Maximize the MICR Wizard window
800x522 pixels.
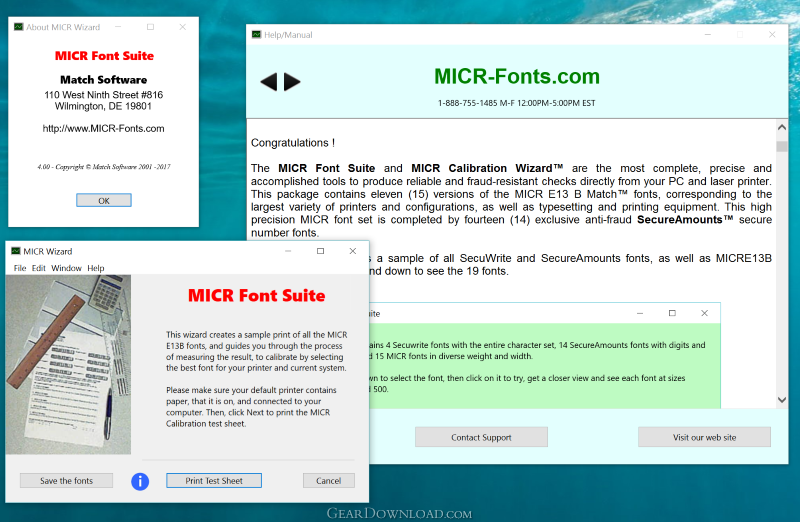coord(320,251)
